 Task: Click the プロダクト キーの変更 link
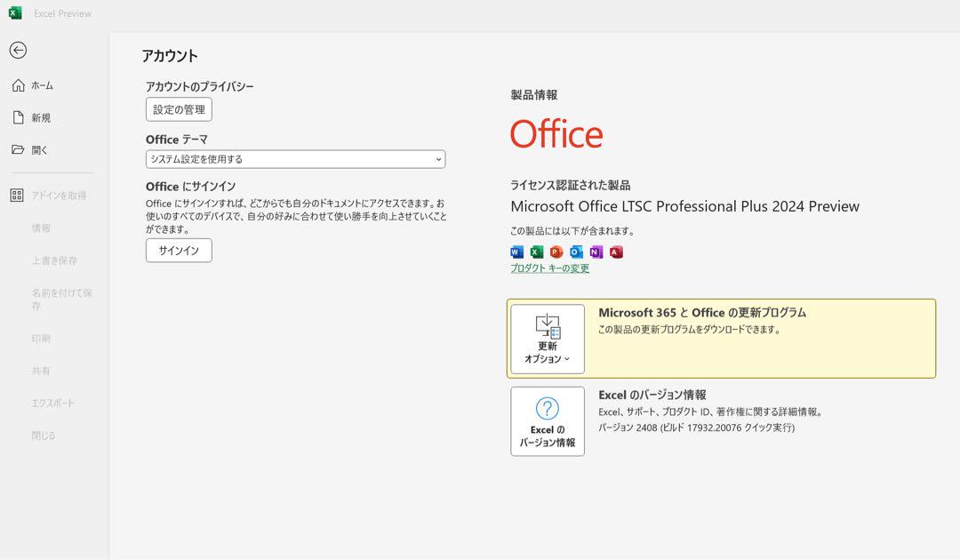tap(550, 268)
